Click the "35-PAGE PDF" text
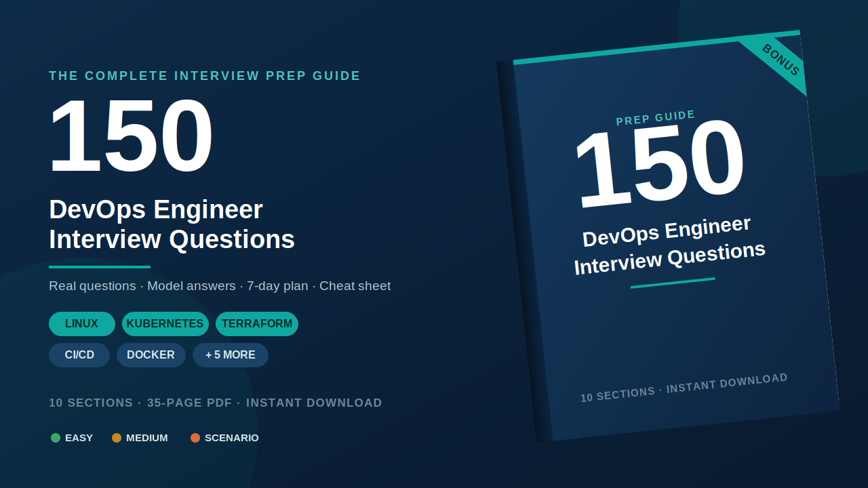 (190, 403)
